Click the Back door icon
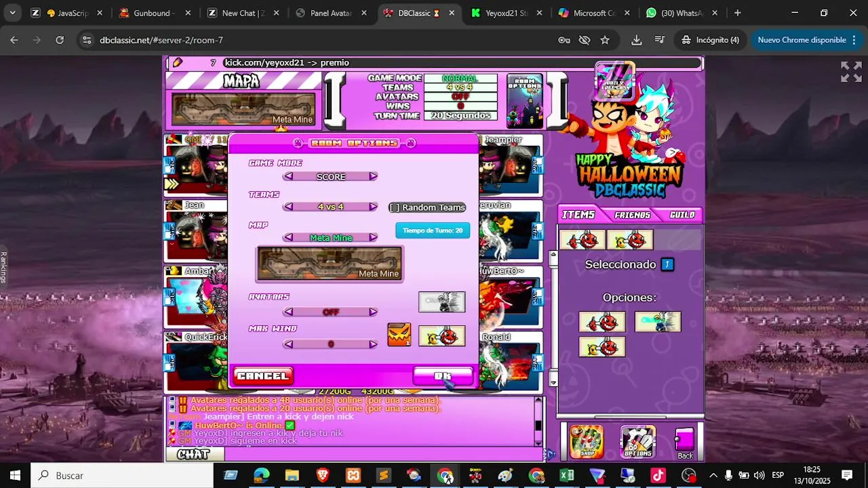The height and width of the screenshot is (488, 868). (x=685, y=443)
